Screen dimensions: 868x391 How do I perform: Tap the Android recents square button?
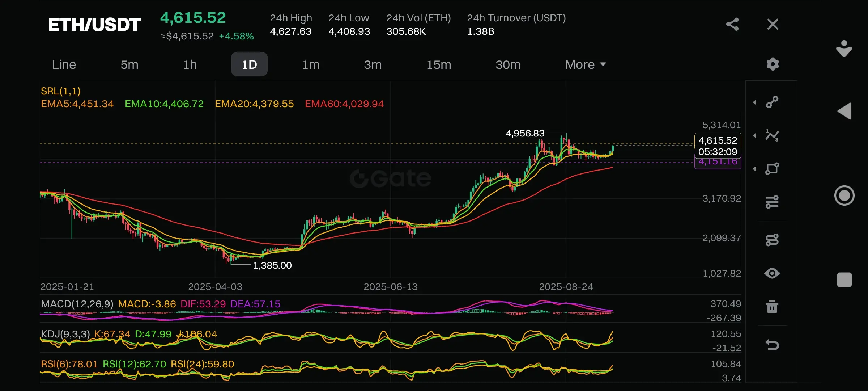pyautogui.click(x=844, y=280)
